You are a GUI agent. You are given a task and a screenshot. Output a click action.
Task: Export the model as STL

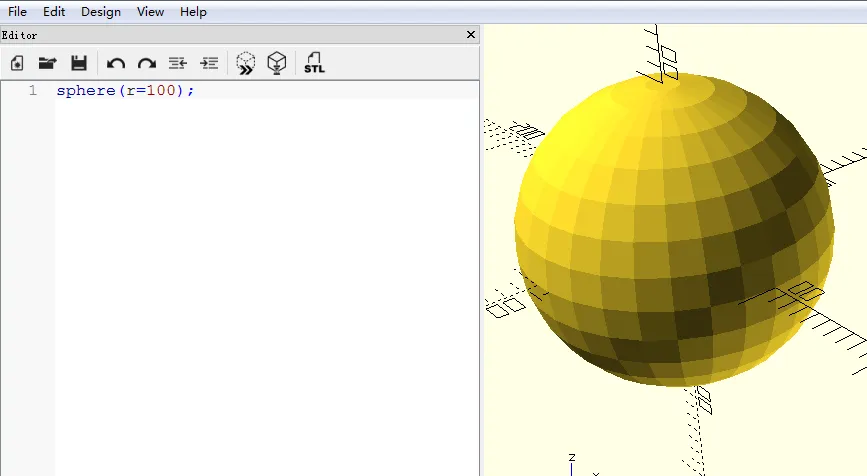point(314,63)
